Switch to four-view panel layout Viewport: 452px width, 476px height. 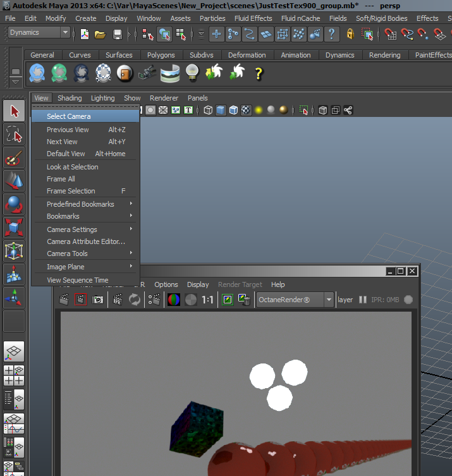click(14, 375)
